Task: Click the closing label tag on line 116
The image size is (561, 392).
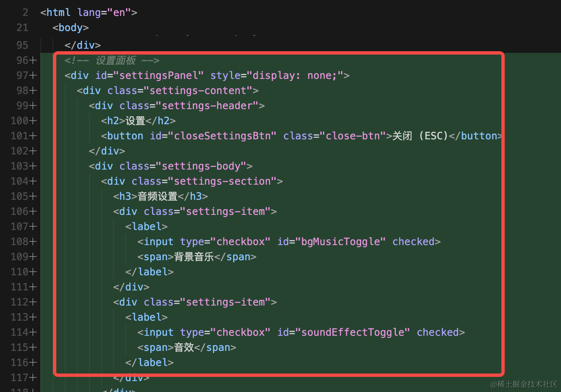Action: 149,363
